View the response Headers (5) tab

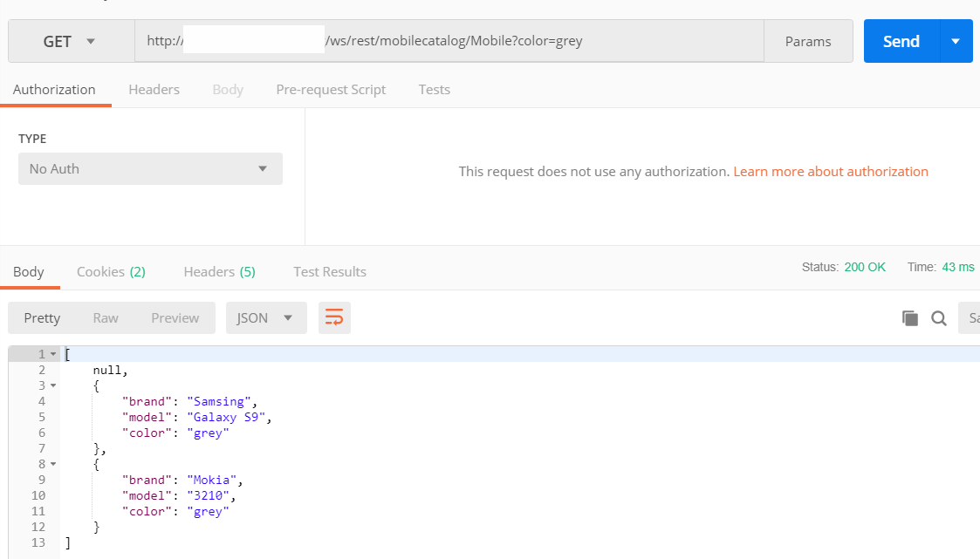[x=219, y=272]
